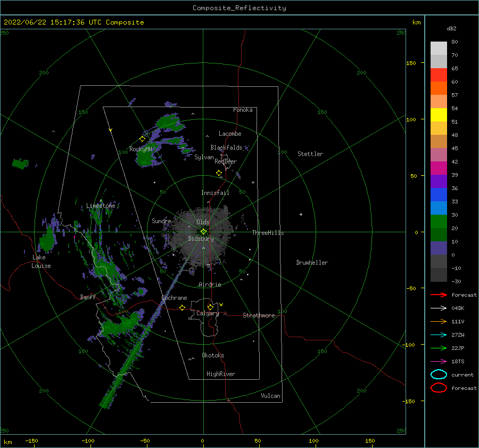Click the white plus marker west of Drumheller
The width and height of the screenshot is (479, 448).
(x=301, y=214)
